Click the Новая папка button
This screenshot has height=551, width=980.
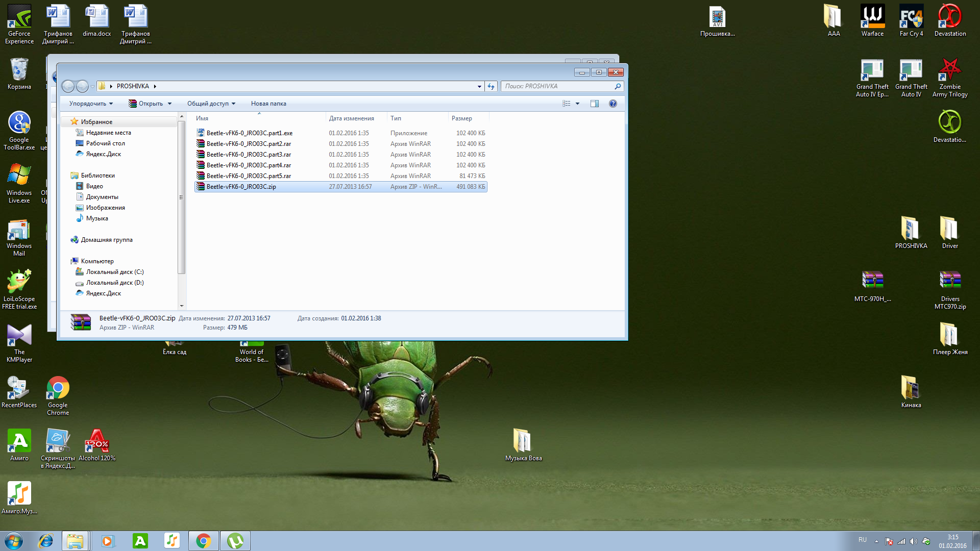268,104
